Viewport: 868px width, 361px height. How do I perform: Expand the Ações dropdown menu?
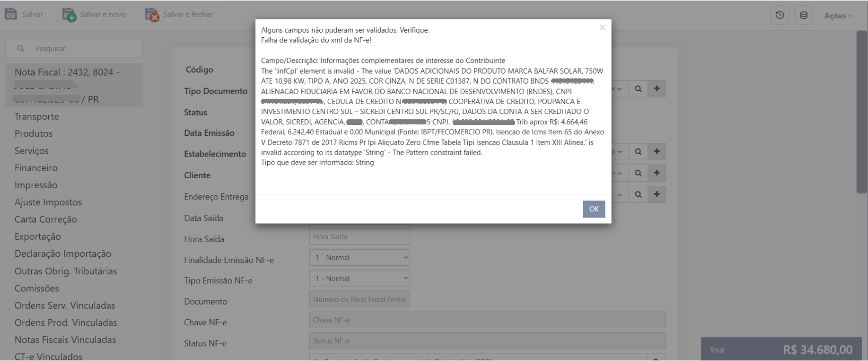coord(838,16)
